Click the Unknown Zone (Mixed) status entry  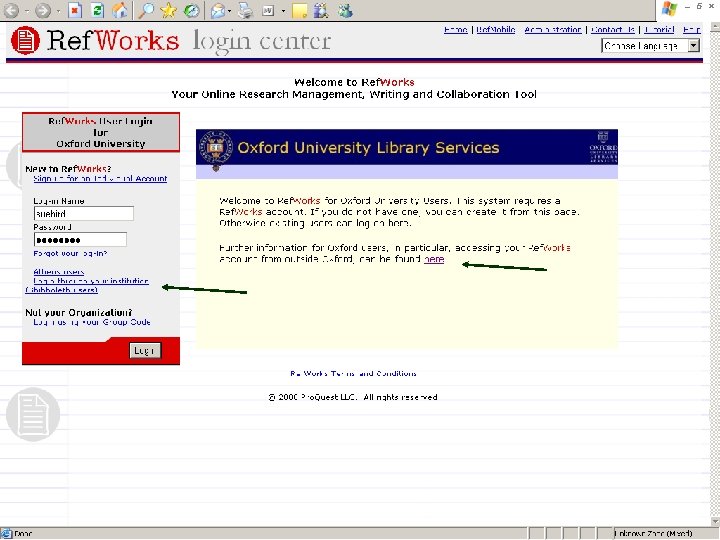pos(653,534)
